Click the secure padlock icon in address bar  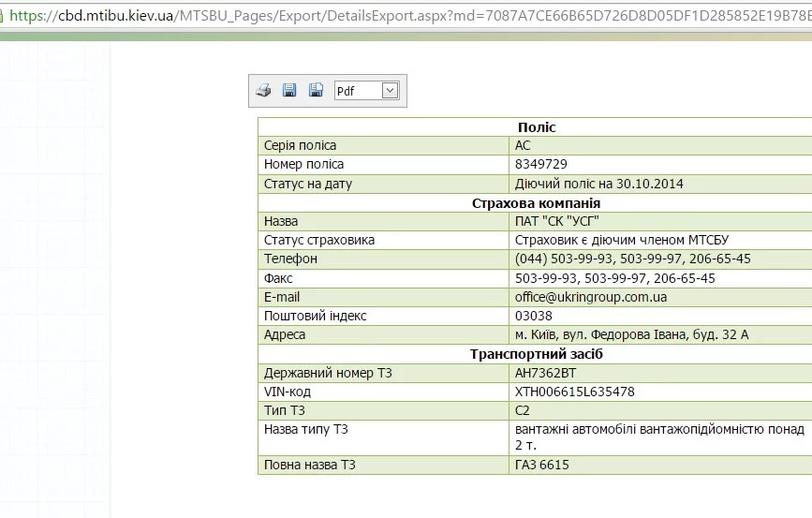[1, 16]
